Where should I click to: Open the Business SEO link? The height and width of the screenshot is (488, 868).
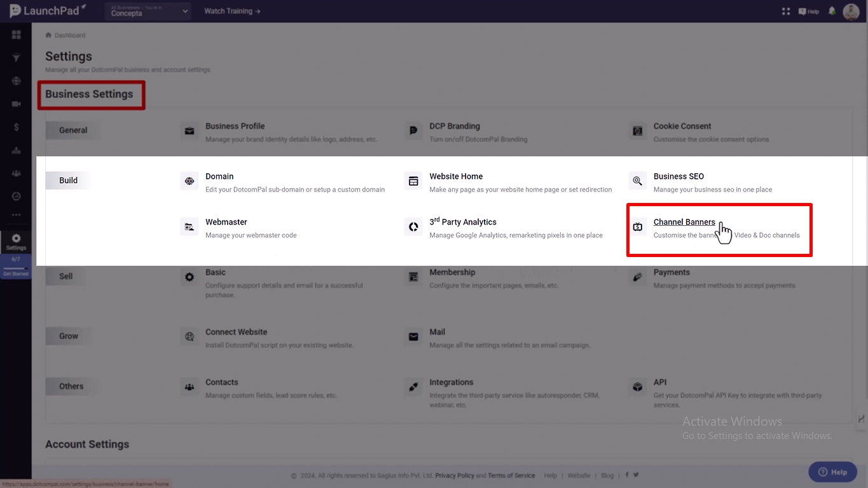pos(679,176)
